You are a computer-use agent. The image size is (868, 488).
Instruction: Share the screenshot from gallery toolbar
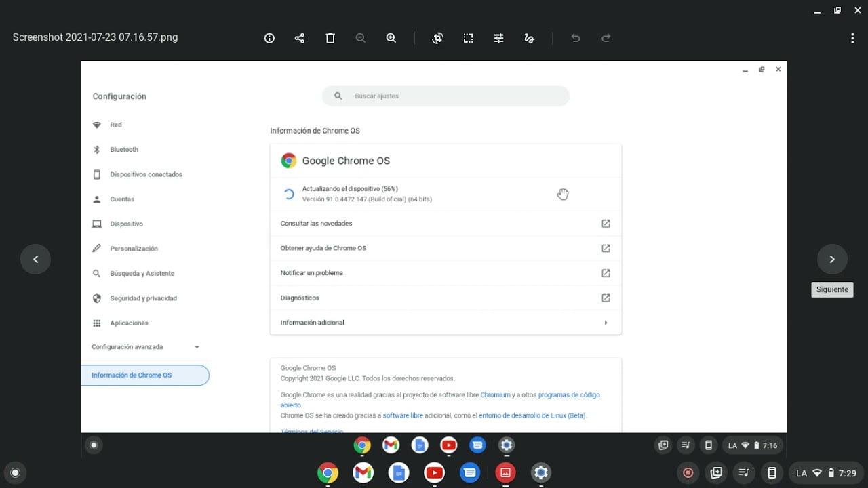click(300, 38)
